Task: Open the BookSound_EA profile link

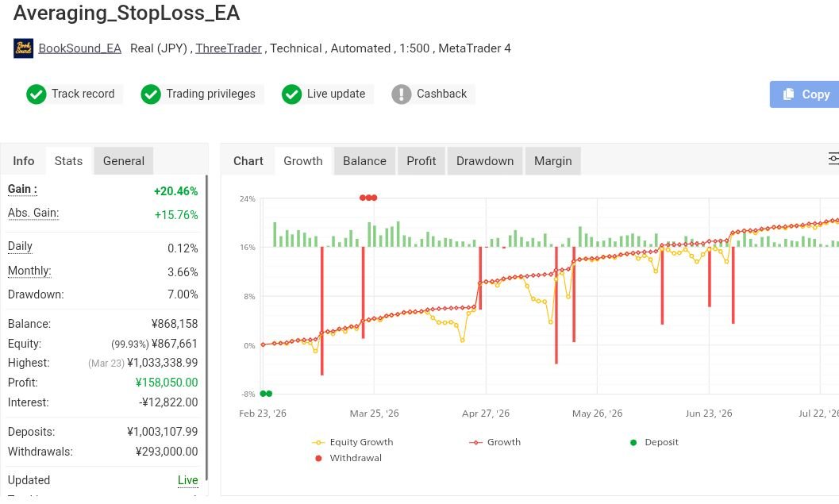Action: coord(79,48)
